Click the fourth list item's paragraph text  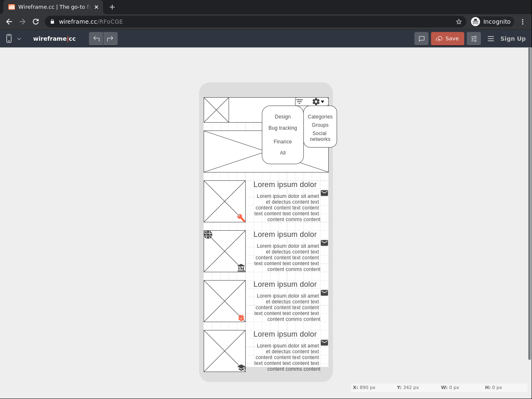click(287, 357)
